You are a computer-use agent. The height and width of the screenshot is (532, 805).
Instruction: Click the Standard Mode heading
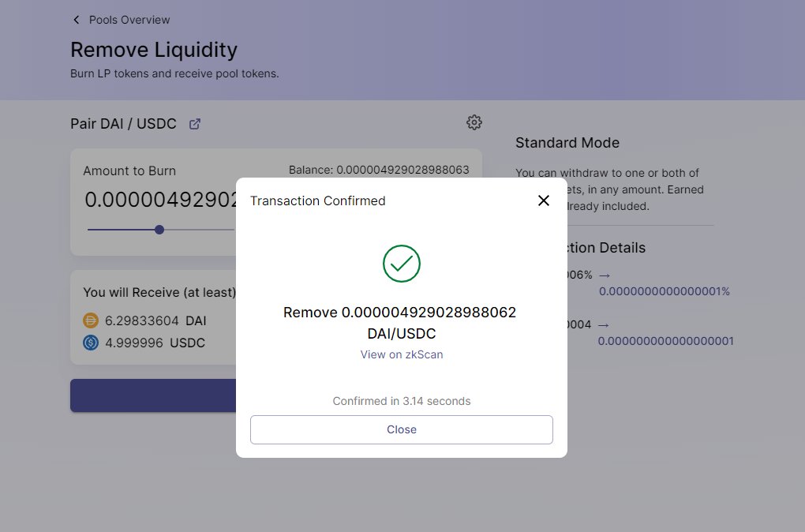(x=567, y=143)
